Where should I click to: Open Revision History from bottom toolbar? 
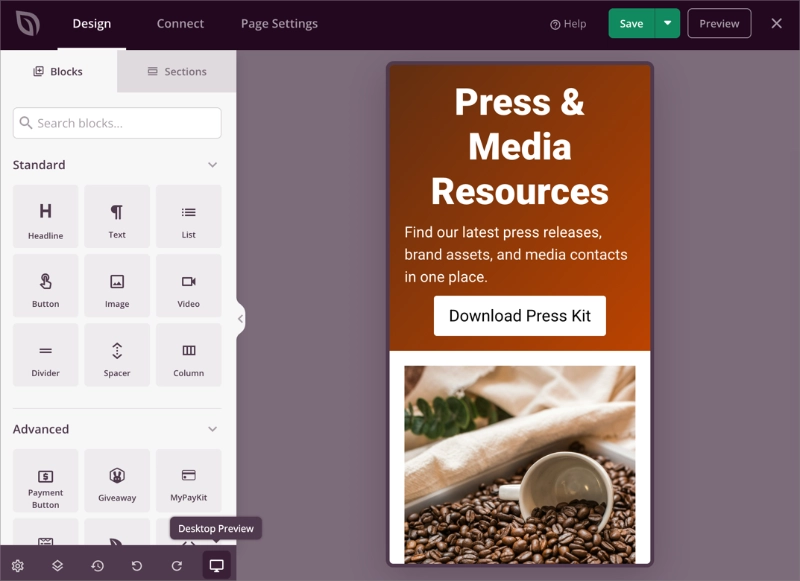coord(98,565)
